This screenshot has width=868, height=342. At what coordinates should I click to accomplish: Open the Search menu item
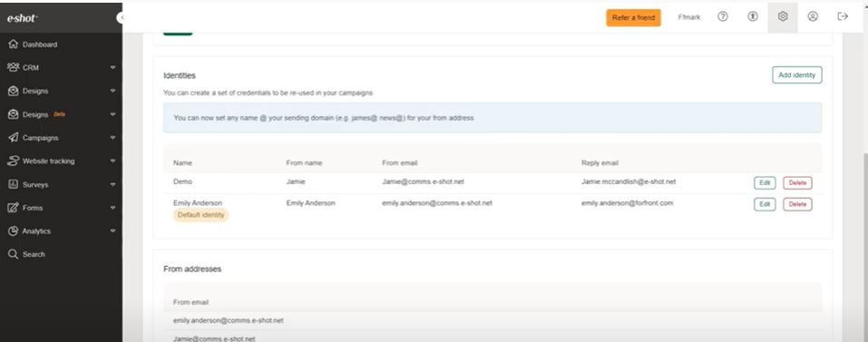(x=34, y=254)
